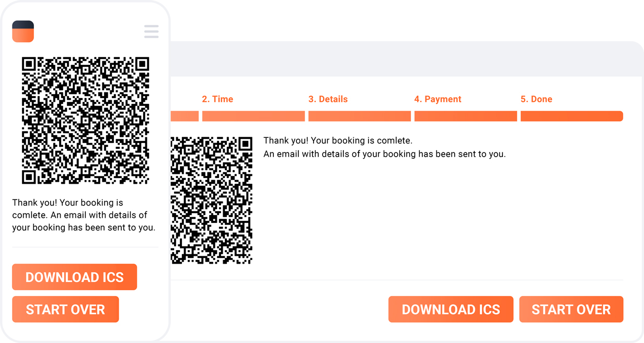Select the 3. Details step

pos(328,99)
